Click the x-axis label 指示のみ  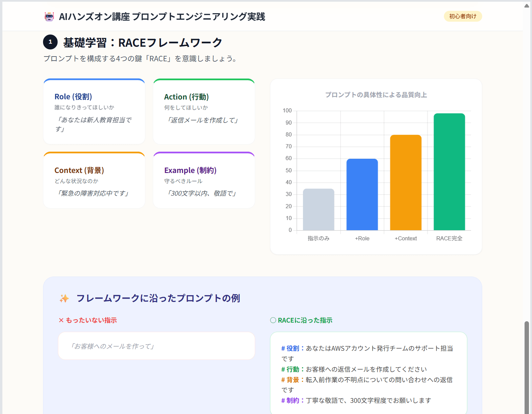coord(319,238)
